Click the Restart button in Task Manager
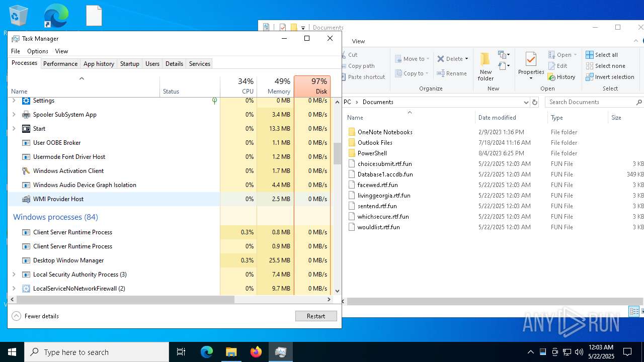644x362 pixels. 316,316
